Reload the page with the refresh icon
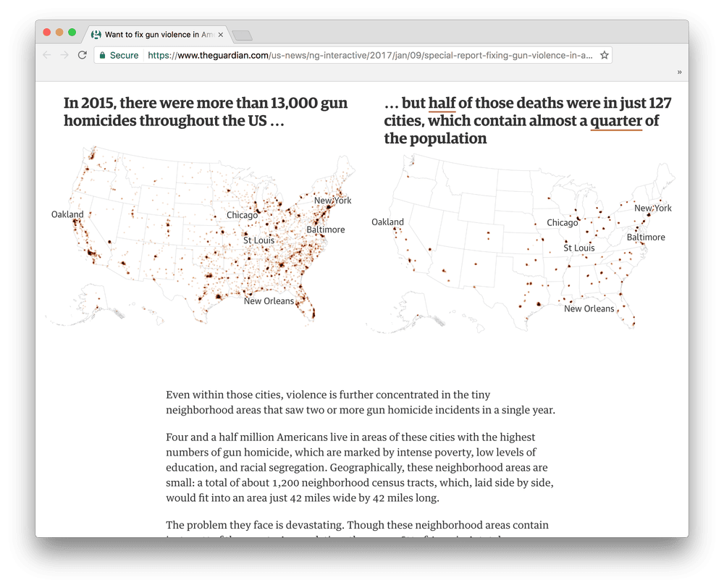This screenshot has height=588, width=724. click(x=83, y=55)
